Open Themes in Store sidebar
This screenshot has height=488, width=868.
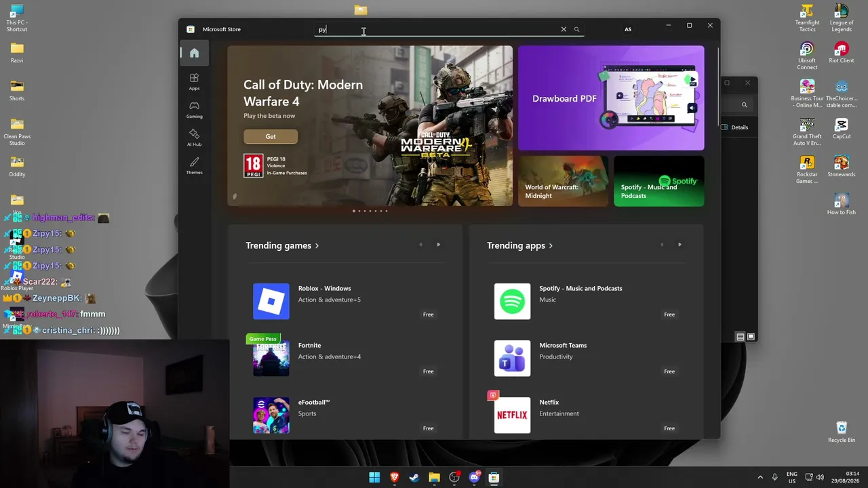pos(194,165)
